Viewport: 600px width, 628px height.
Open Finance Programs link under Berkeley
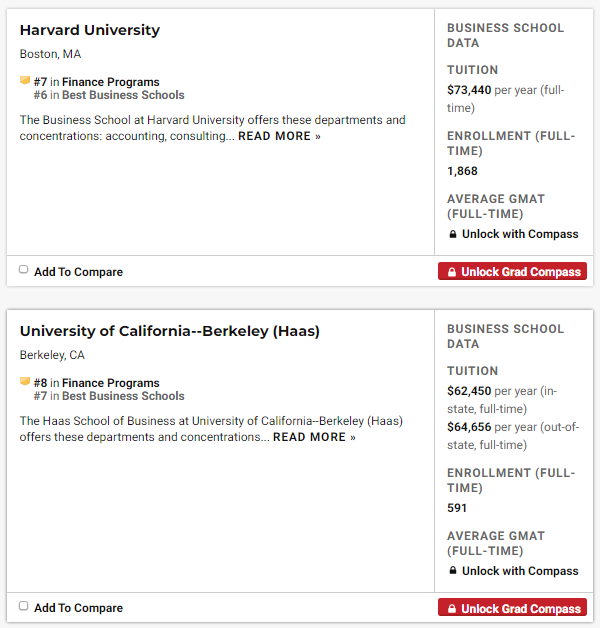tap(110, 383)
